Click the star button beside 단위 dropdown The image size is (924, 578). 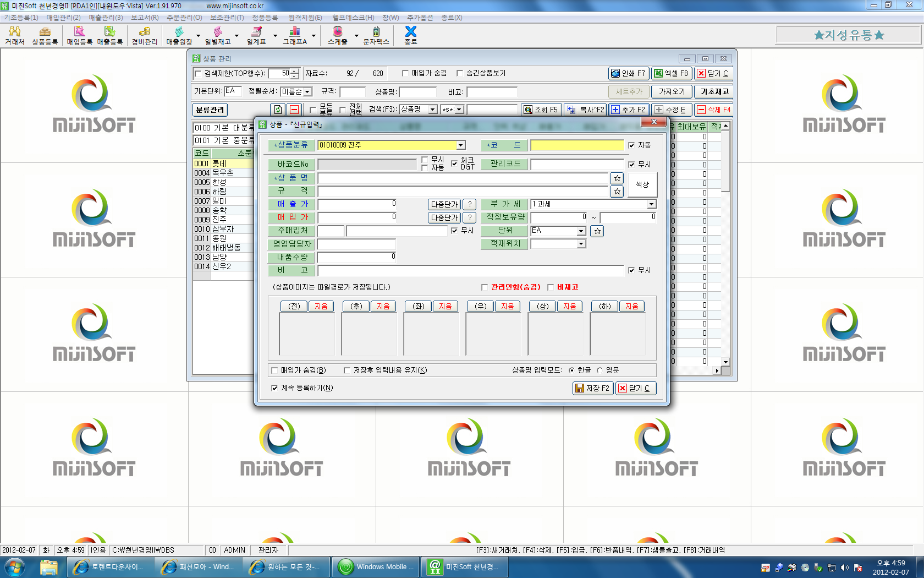597,231
